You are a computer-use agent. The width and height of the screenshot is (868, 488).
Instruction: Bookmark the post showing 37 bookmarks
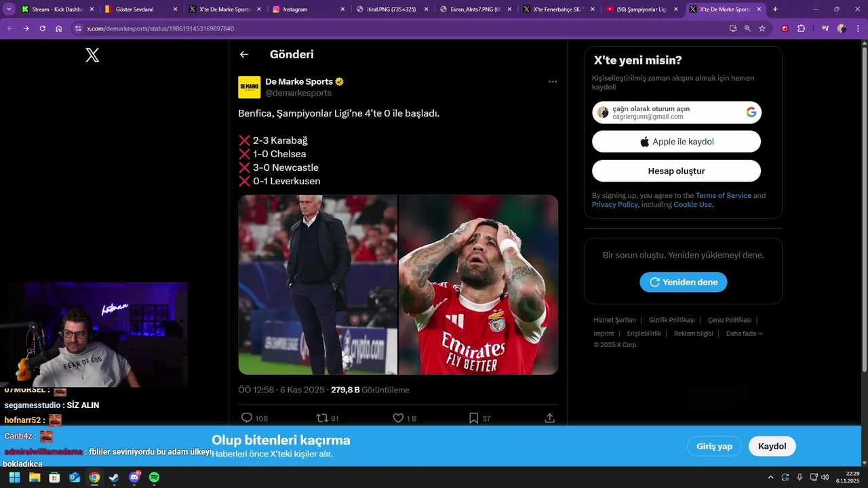point(473,418)
